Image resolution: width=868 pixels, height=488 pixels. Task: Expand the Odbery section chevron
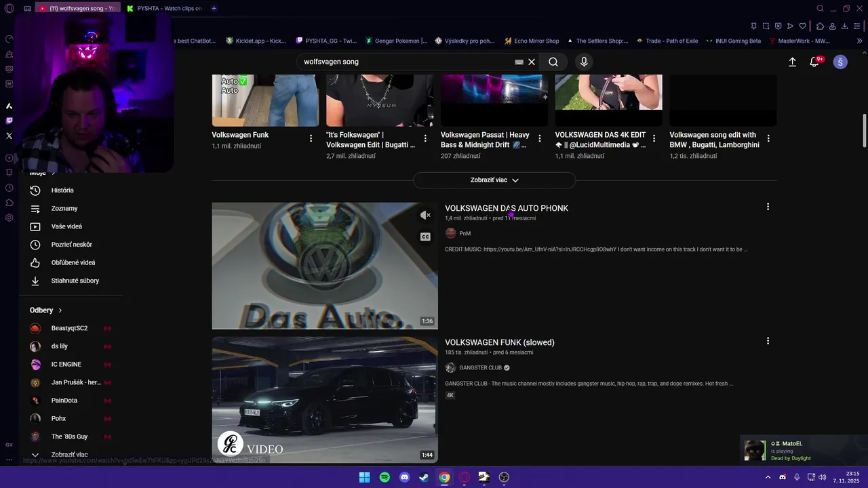coord(60,310)
